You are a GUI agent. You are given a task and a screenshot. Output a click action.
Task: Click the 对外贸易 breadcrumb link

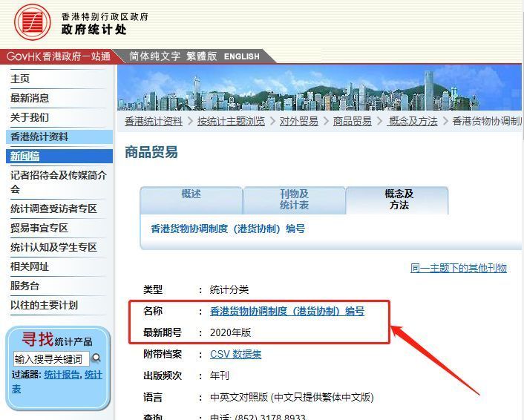point(298,121)
